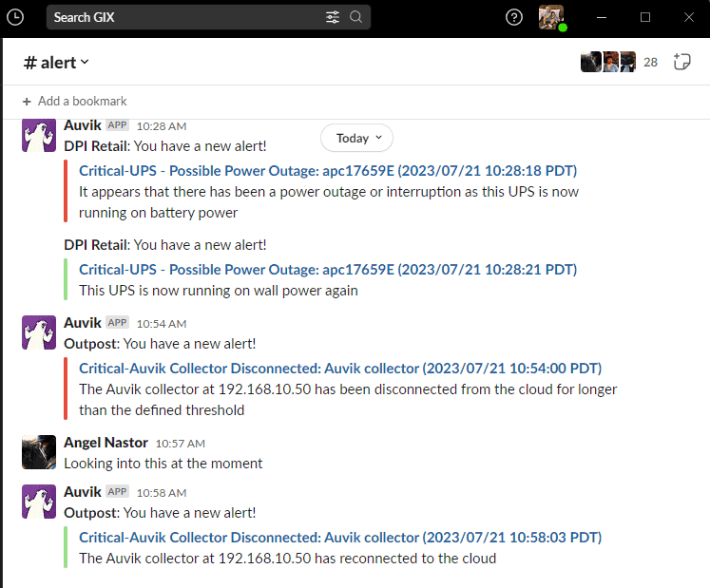Close the Slack window
Viewport: 710px width, 588px height.
(x=689, y=18)
